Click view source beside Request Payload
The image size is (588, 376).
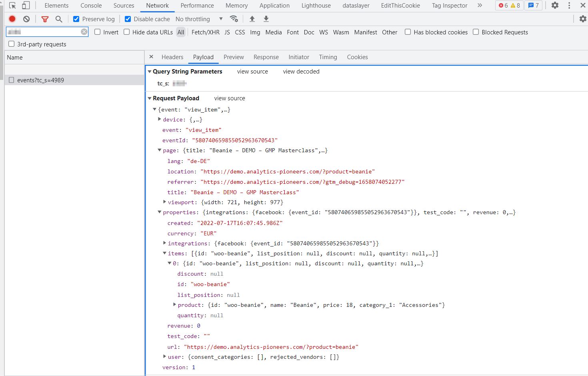(x=230, y=98)
